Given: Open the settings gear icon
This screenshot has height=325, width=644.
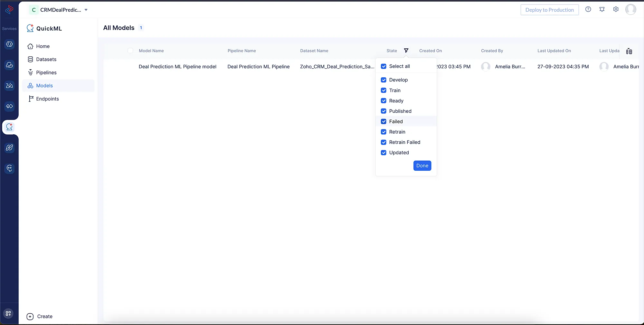Looking at the screenshot, I should 616,9.
